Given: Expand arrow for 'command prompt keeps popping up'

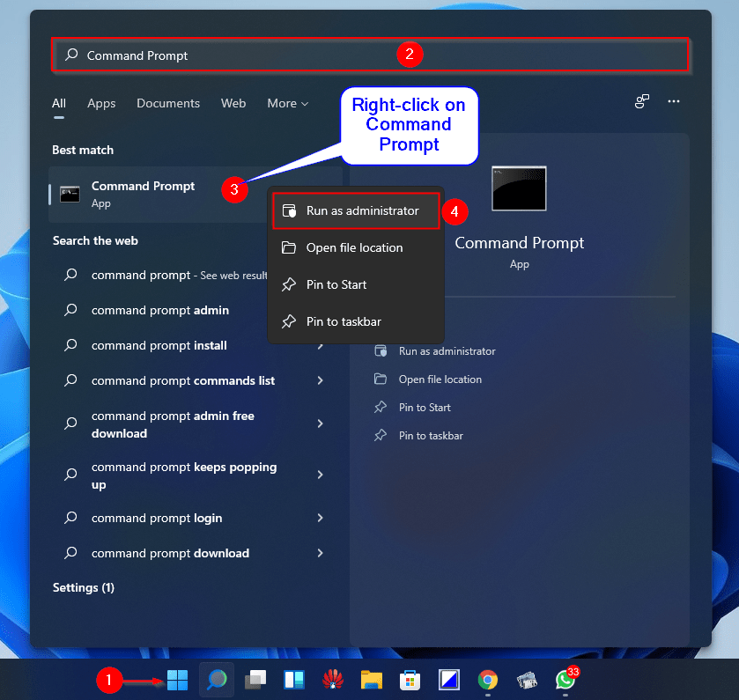Looking at the screenshot, I should [x=321, y=475].
